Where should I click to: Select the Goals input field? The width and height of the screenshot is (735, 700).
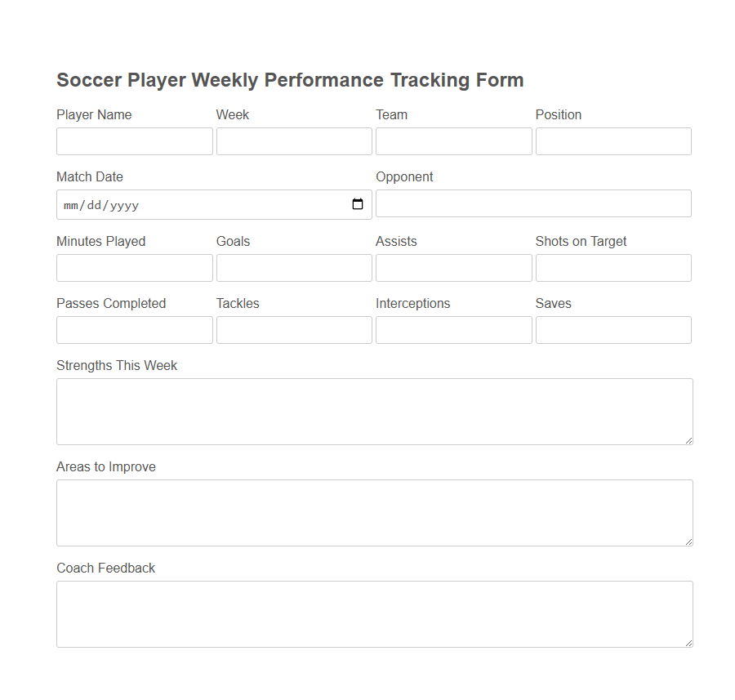pos(293,268)
